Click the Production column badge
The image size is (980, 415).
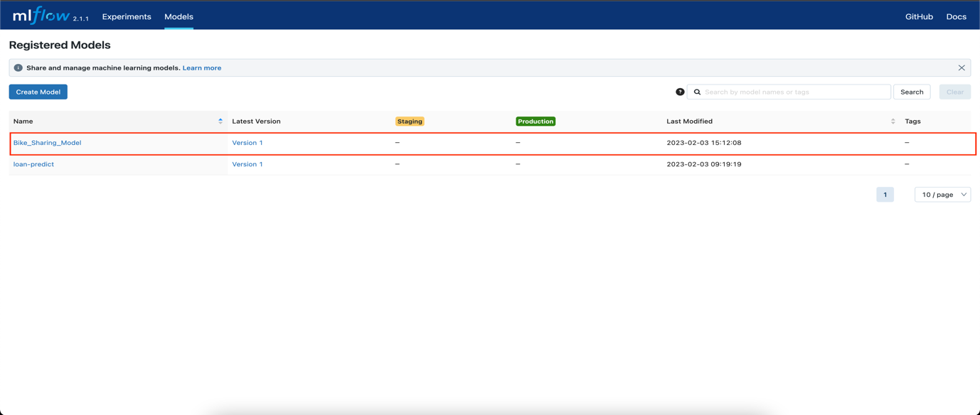[x=536, y=122]
